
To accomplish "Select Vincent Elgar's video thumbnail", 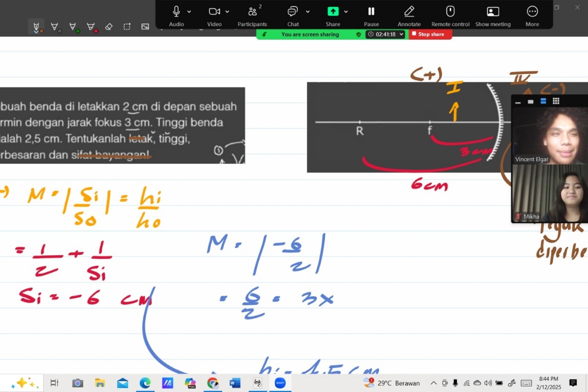I will (x=550, y=135).
